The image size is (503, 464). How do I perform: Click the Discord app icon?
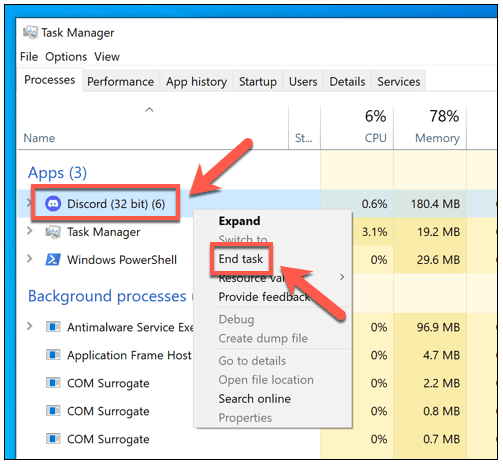pyautogui.click(x=53, y=204)
